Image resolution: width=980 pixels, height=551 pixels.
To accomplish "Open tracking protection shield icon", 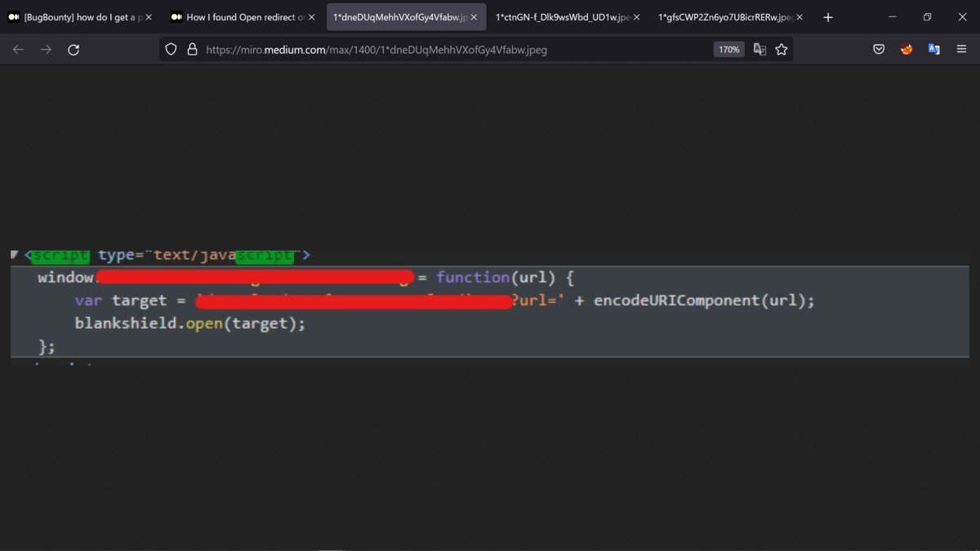I will [171, 50].
